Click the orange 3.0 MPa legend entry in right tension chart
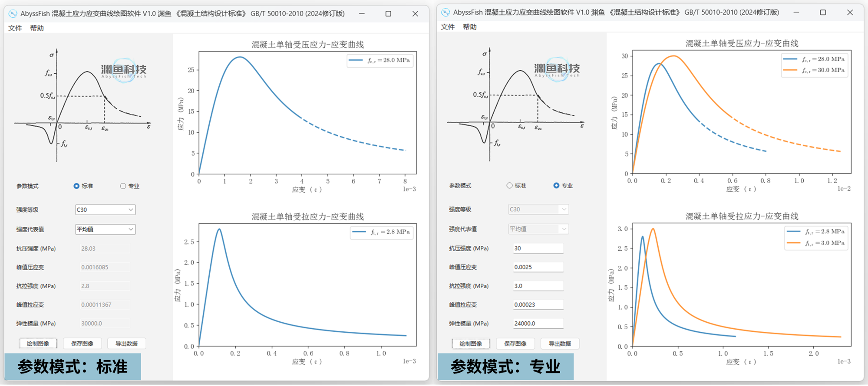Image resolution: width=868 pixels, height=386 pixels. pyautogui.click(x=816, y=243)
